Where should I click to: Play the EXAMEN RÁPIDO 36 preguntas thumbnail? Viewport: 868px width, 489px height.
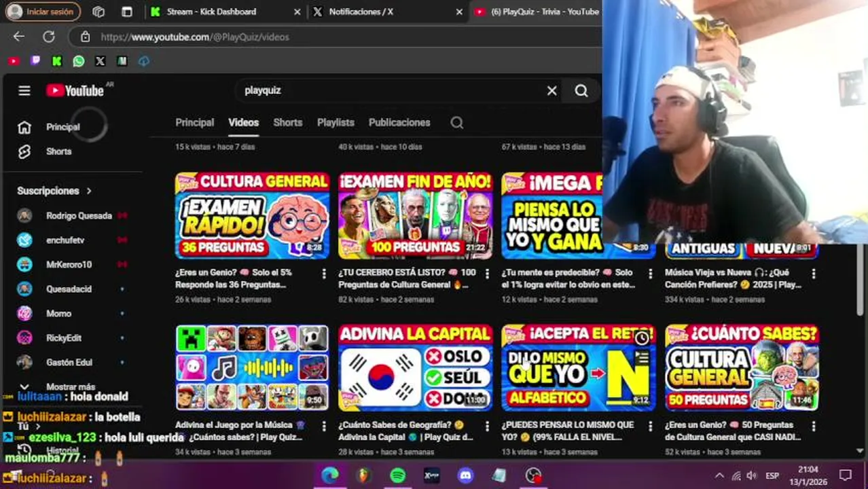252,216
